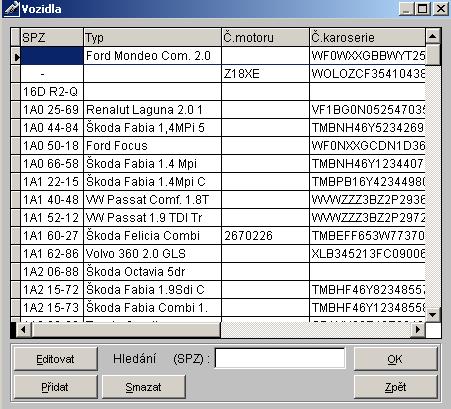Click the Č.motoru column header
The width and height of the screenshot is (451, 409).
click(265, 37)
